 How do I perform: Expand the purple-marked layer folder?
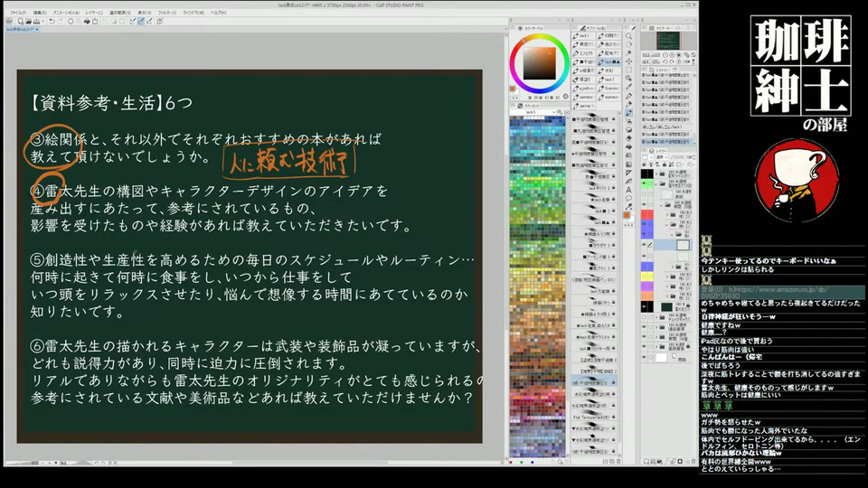(x=667, y=286)
